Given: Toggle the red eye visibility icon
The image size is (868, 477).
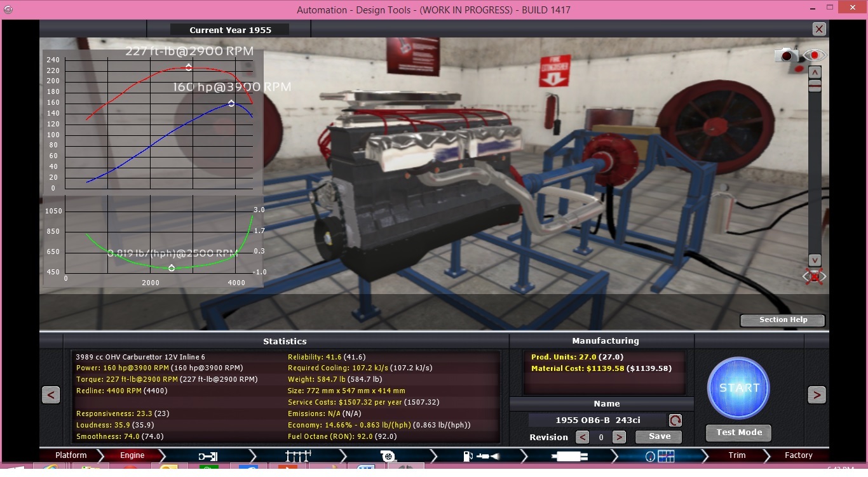Looking at the screenshot, I should (814, 55).
